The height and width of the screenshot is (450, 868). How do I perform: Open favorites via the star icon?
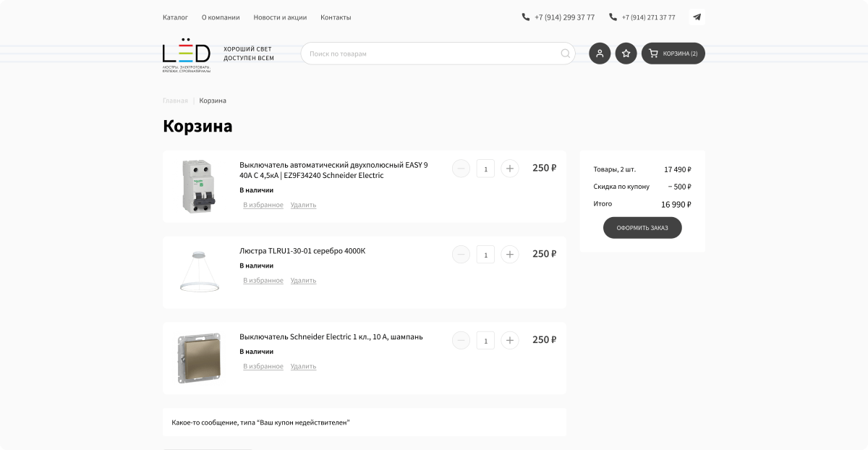pyautogui.click(x=626, y=54)
